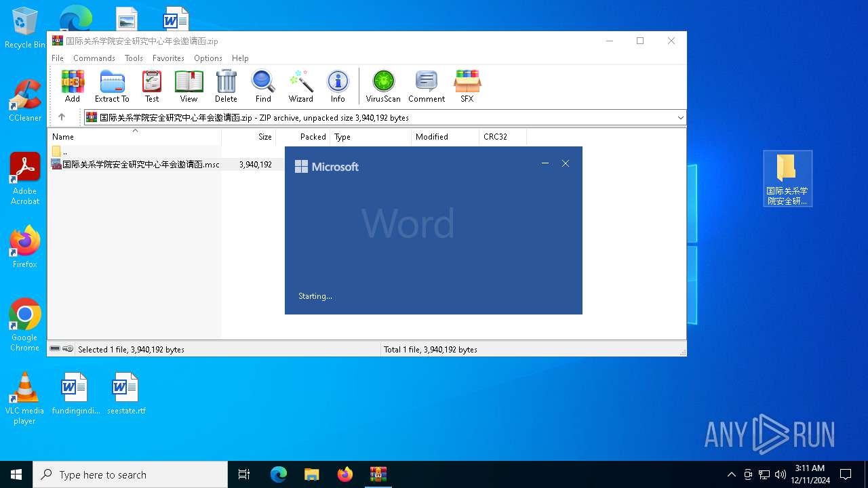Viewport: 868px width, 488px height.
Task: Select the fundingindi Word document icon
Action: coord(75,394)
